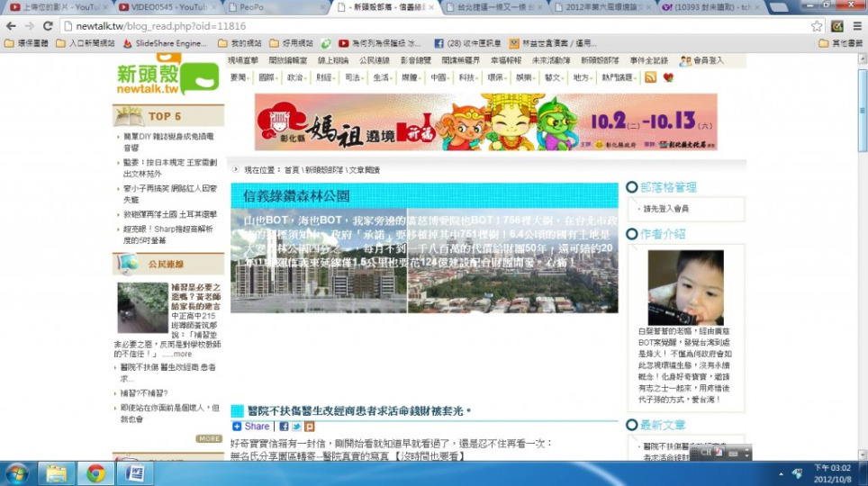Open Google Chrome from the Windows taskbar
The height and width of the screenshot is (486, 868).
pos(95,472)
